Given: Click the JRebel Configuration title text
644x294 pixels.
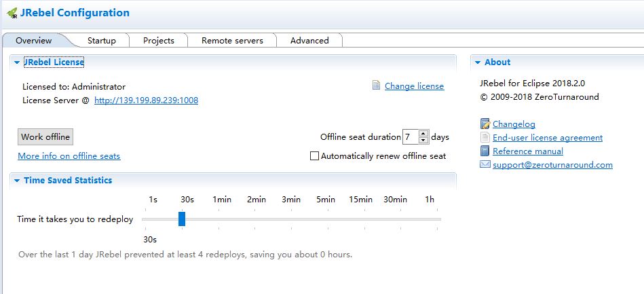Looking at the screenshot, I should [x=75, y=13].
